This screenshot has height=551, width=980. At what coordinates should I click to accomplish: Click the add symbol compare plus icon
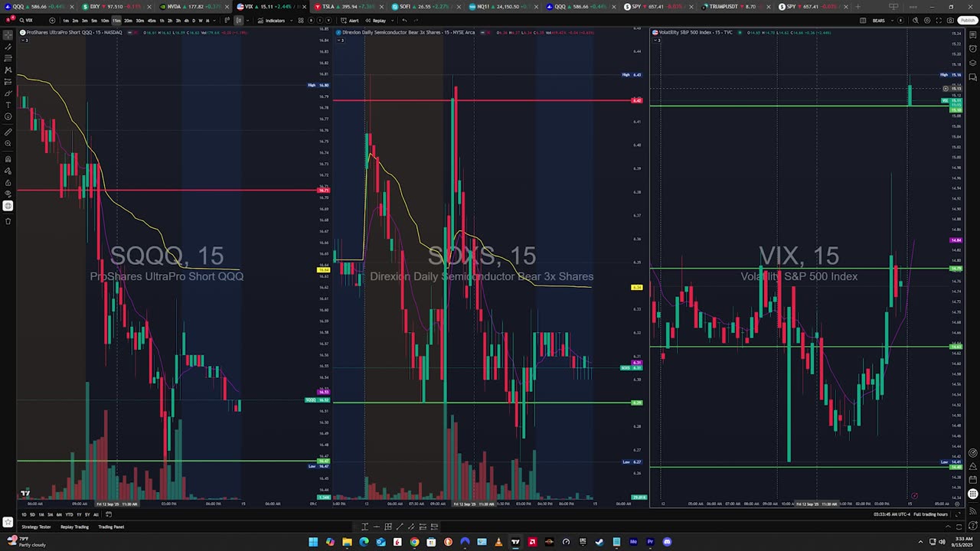(x=52, y=21)
